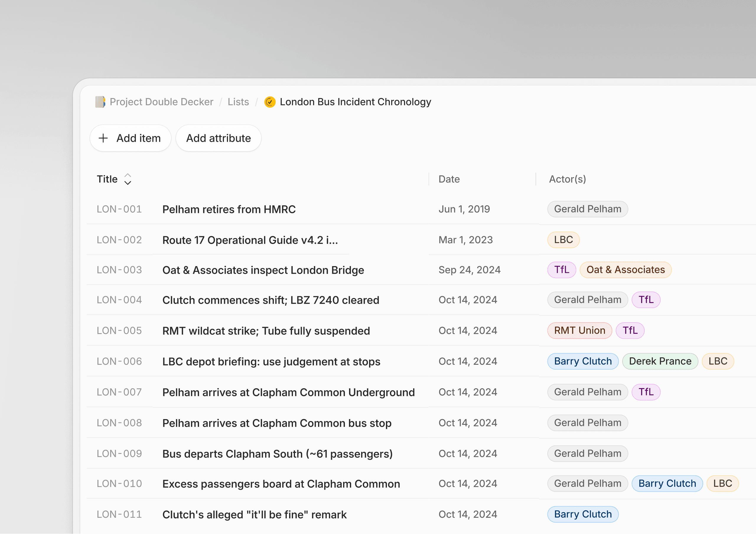
Task: Click the LON-011 identifier
Action: coord(119,514)
